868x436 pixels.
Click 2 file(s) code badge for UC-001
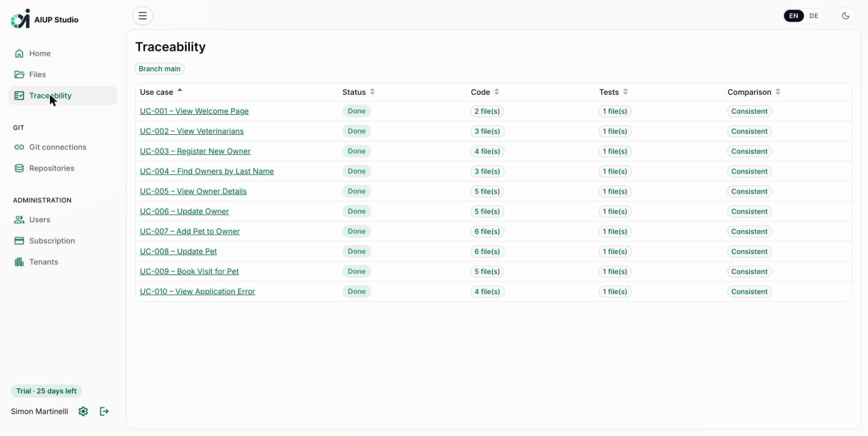pyautogui.click(x=487, y=111)
